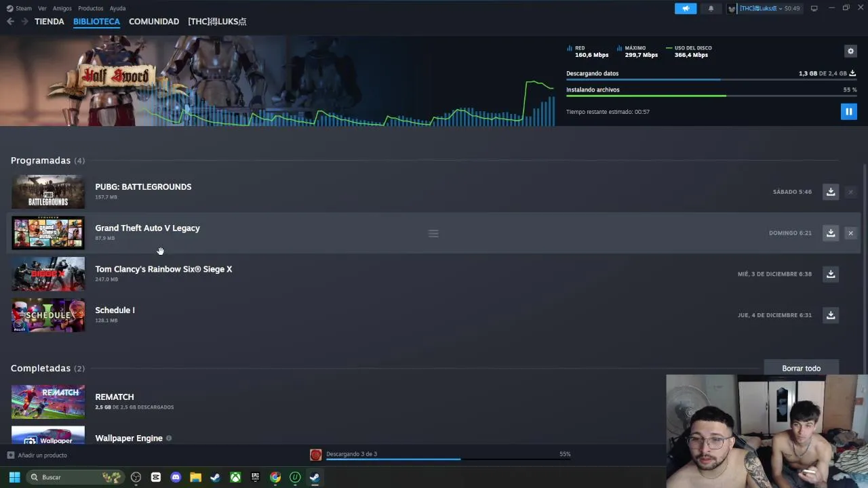The image size is (868, 488).
Task: Open PUBG: BATTLEGROUNDS title
Action: coord(143,187)
